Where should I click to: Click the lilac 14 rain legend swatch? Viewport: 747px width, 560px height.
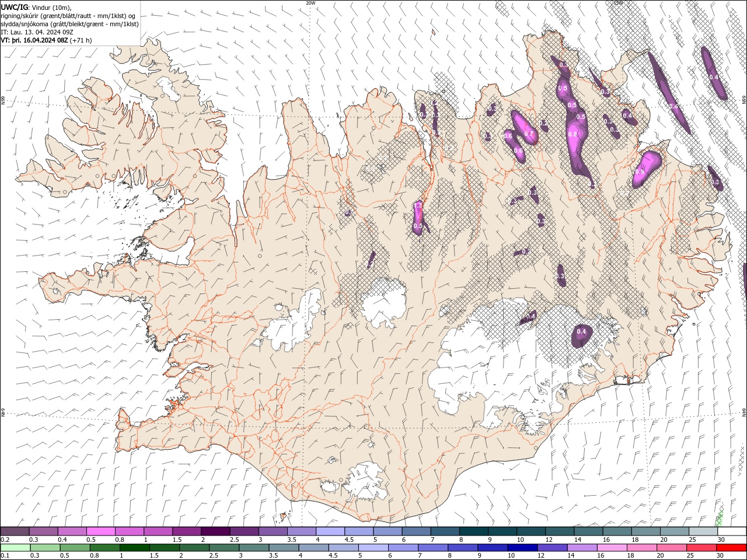tap(582, 548)
